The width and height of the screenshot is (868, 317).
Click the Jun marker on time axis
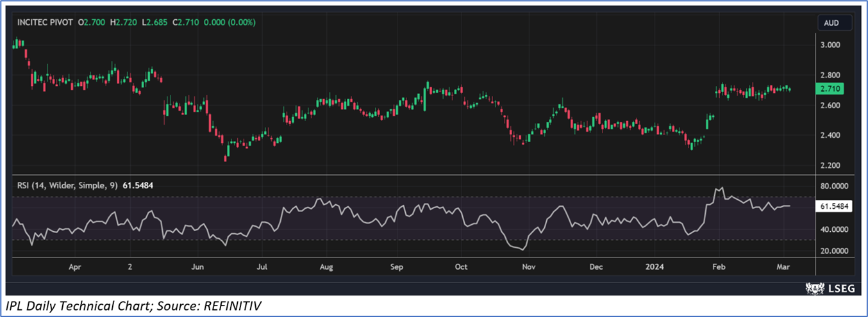click(x=197, y=265)
